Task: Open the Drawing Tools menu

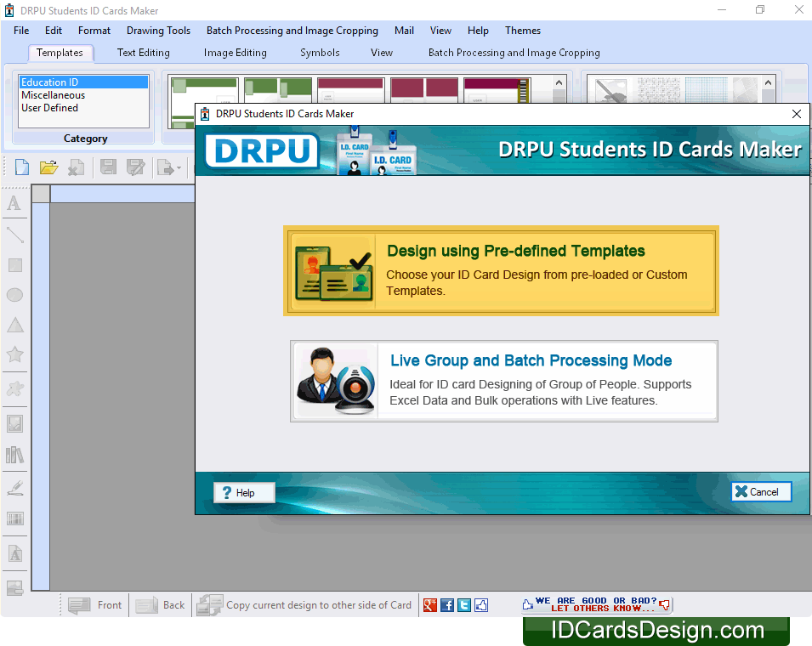Action: pyautogui.click(x=158, y=31)
